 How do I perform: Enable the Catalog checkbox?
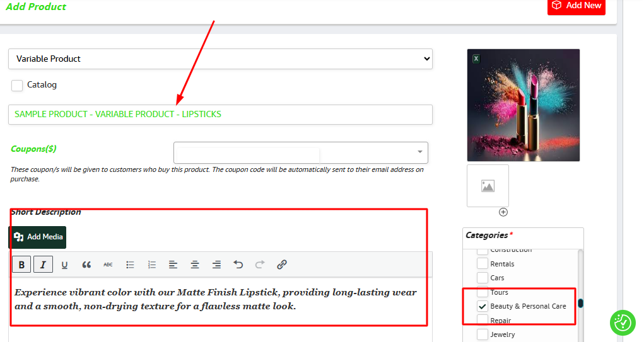coord(17,85)
